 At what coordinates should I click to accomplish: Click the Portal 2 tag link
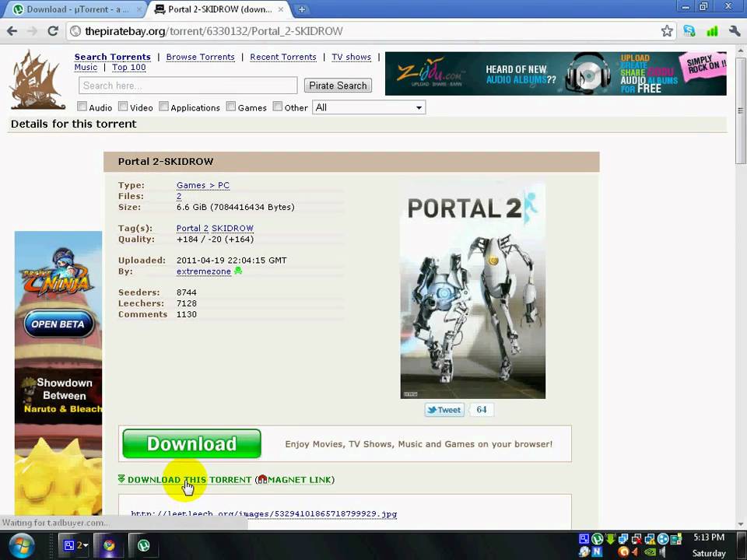(x=192, y=228)
